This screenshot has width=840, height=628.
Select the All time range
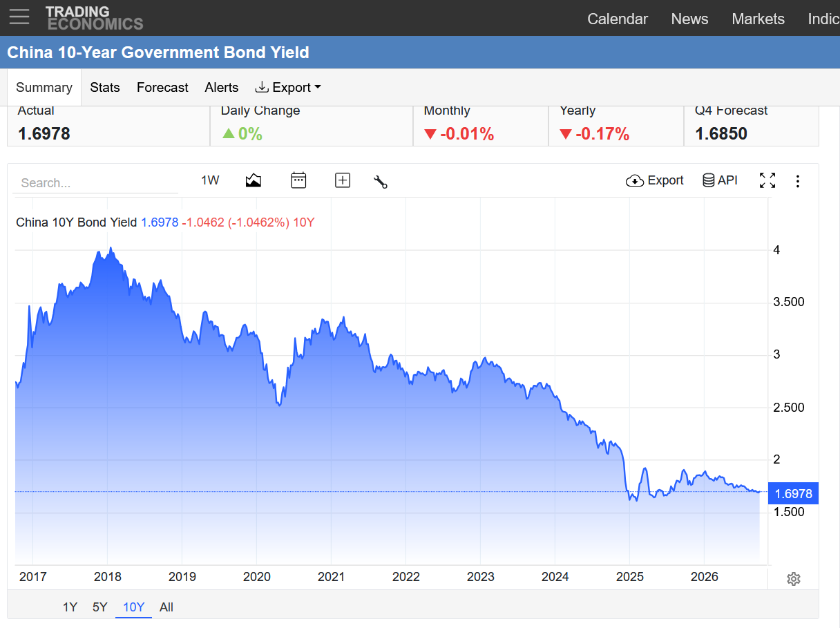point(166,607)
